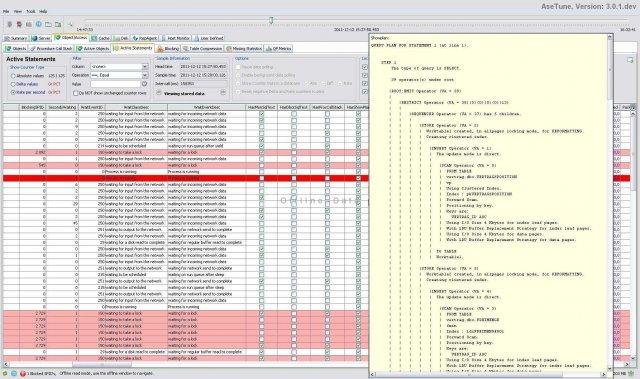Image resolution: width=640 pixels, height=379 pixels.
Task: Toggle HasProcCallStack checkbox in first table row
Action: 327,114
